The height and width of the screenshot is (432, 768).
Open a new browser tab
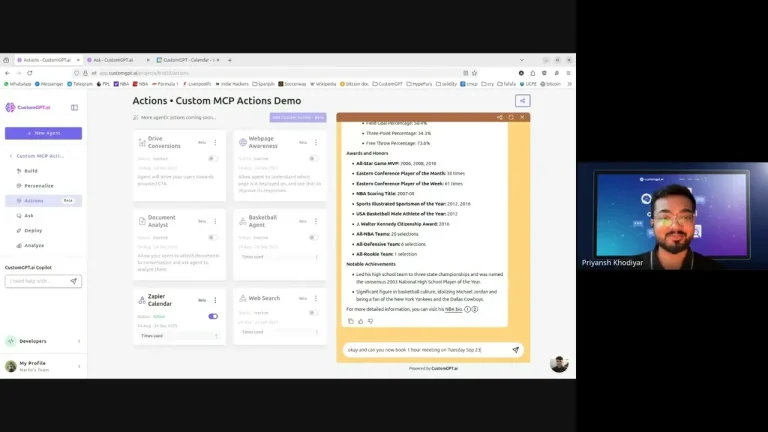click(230, 60)
